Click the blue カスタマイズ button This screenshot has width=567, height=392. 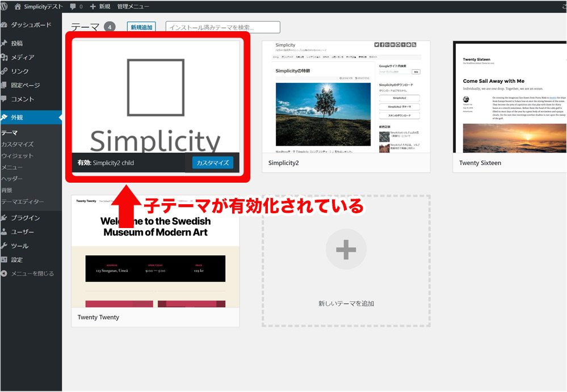[213, 163]
